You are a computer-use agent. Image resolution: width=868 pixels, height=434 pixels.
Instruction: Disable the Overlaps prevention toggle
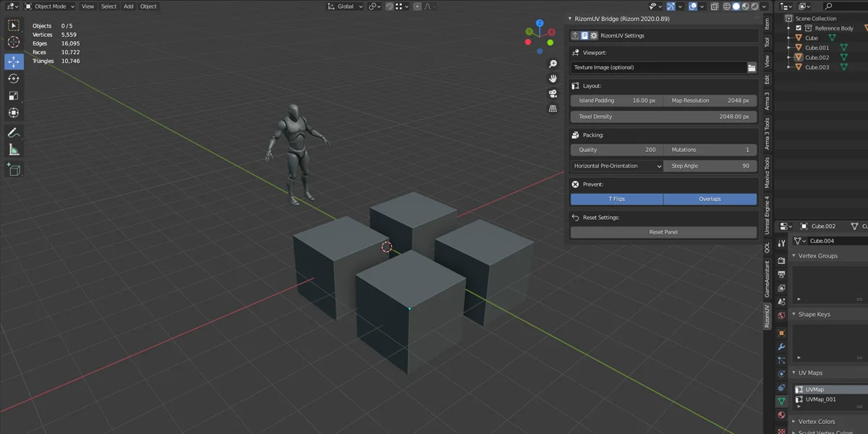tap(710, 198)
